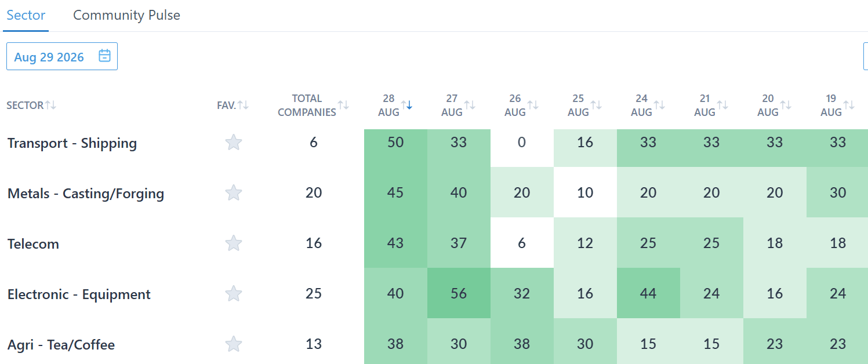Viewport: 868px width, 364px height.
Task: Sort by the Sector column arrows
Action: pyautogui.click(x=51, y=105)
